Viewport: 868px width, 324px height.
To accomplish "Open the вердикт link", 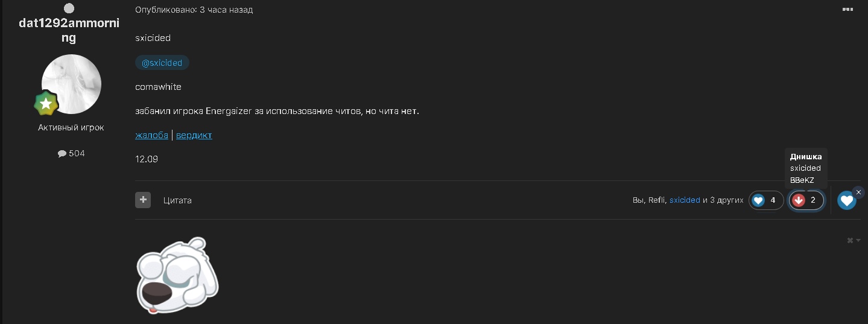I will click(194, 135).
